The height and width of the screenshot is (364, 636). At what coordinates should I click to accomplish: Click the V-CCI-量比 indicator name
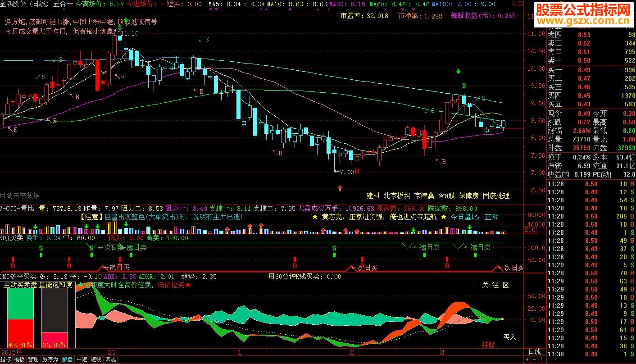[17, 209]
